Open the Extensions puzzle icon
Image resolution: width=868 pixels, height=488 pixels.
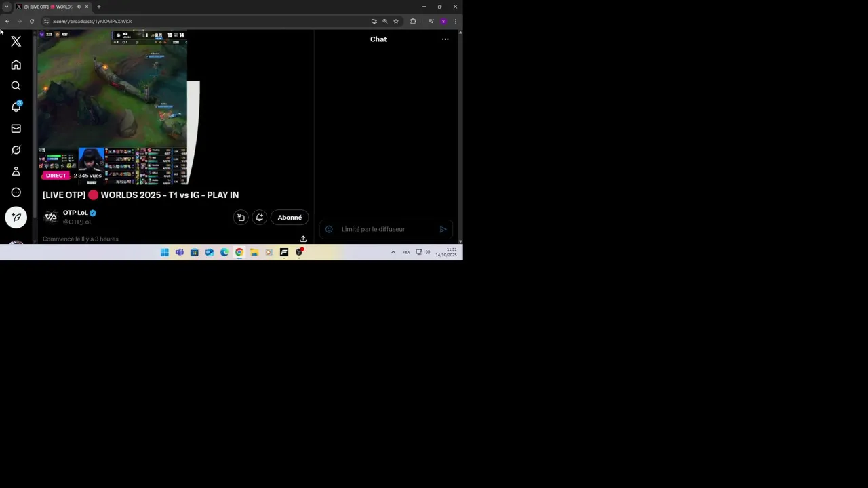click(x=413, y=21)
